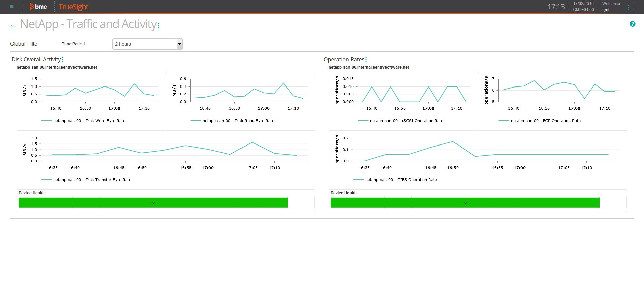
Task: Click the green Device Health bar under Disk Activity
Action: coord(153,202)
